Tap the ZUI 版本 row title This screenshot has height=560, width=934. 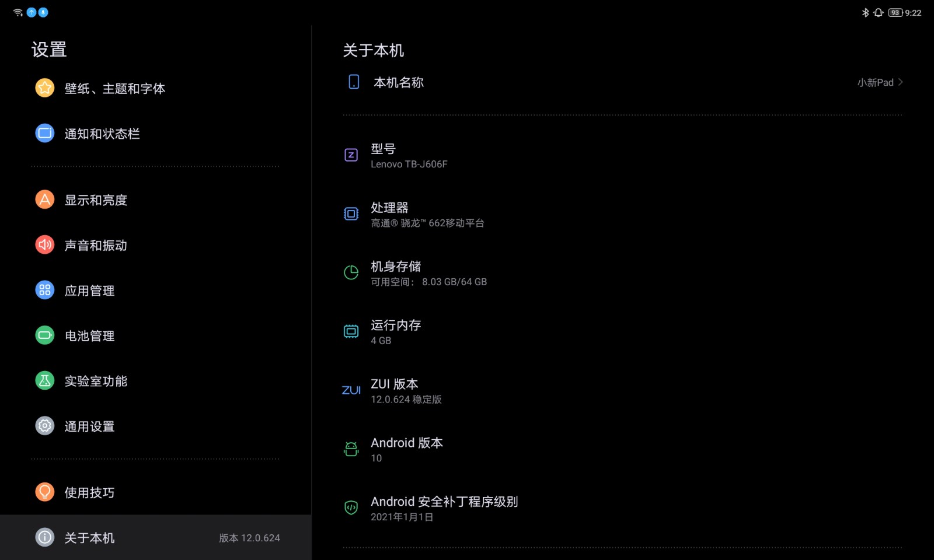click(395, 384)
